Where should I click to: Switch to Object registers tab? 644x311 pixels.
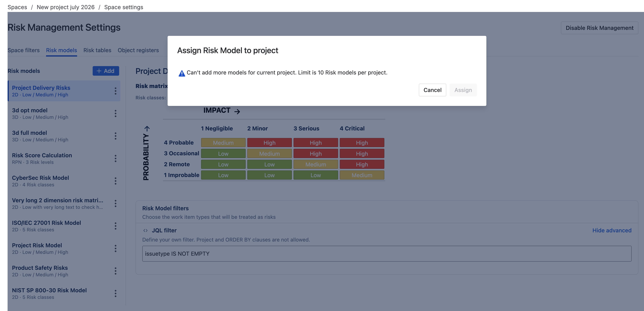138,50
